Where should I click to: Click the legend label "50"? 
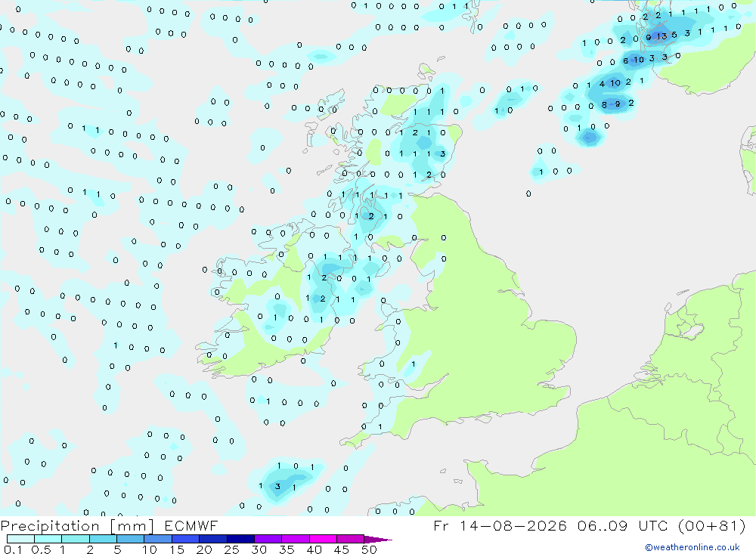pos(369,549)
